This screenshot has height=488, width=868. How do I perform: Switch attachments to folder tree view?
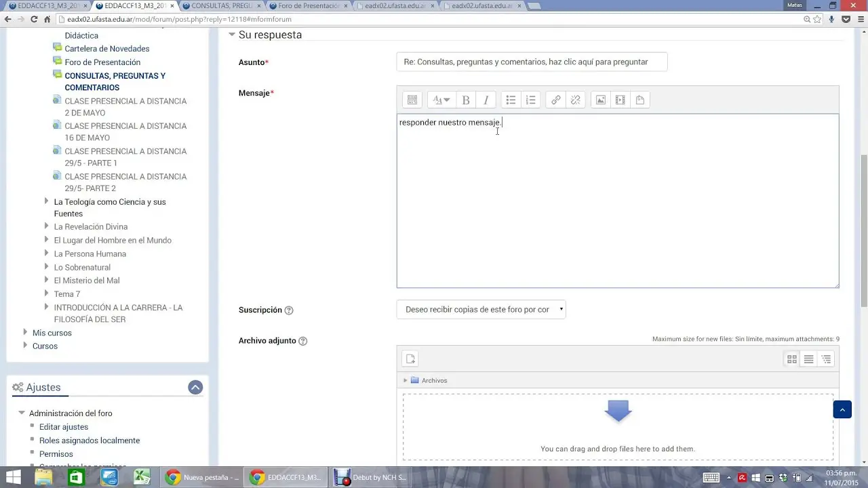click(826, 359)
